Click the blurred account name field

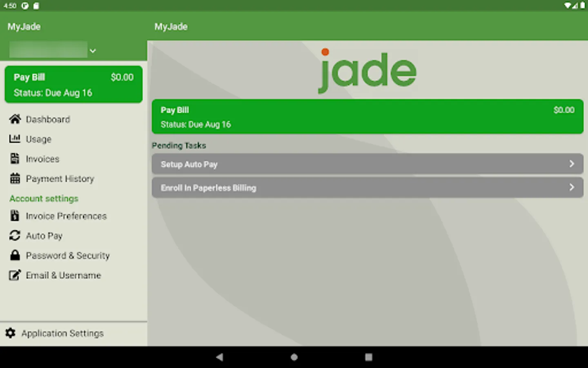click(x=48, y=50)
